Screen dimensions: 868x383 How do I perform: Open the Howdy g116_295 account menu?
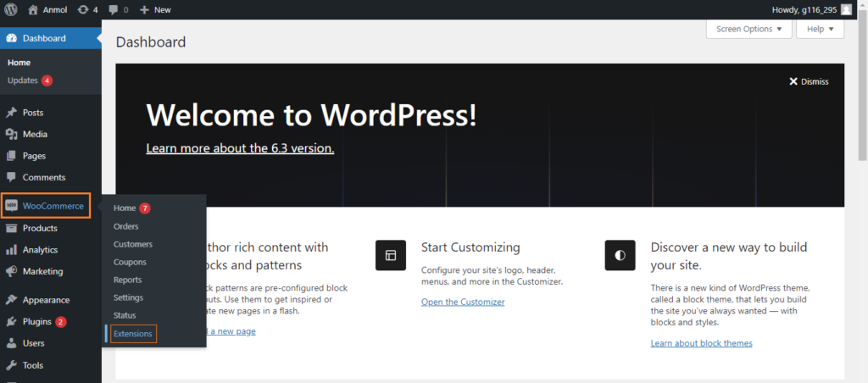click(x=811, y=9)
